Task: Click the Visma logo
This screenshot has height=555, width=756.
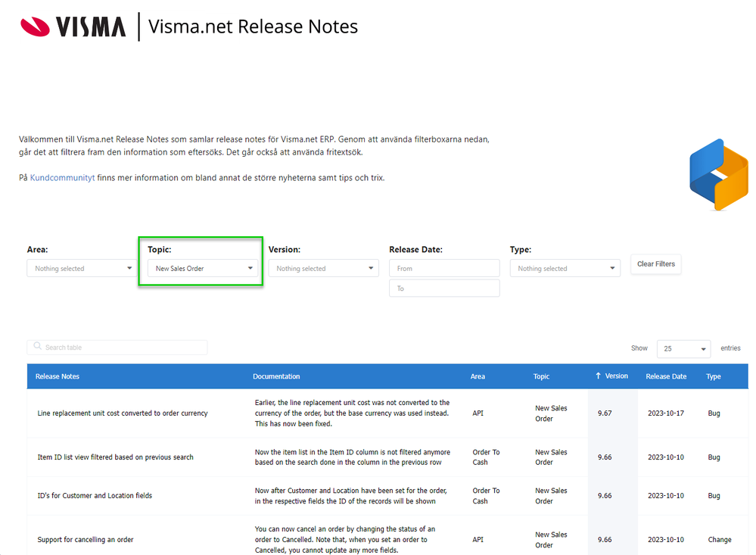Action: click(x=73, y=27)
